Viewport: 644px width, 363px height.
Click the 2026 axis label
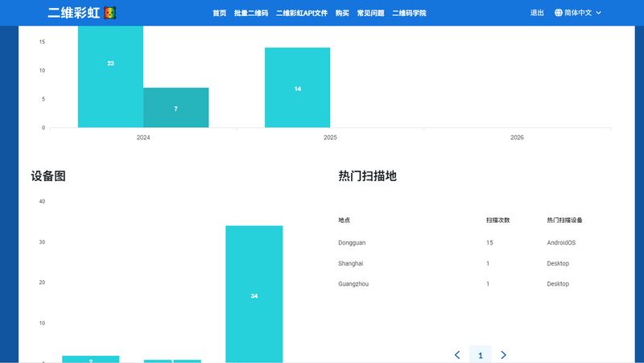click(517, 138)
